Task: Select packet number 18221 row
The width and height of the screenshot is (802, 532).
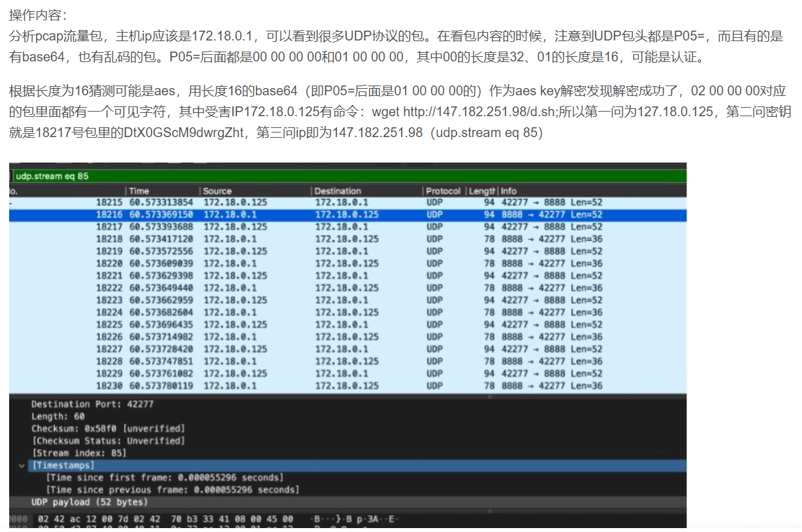Action: point(347,275)
